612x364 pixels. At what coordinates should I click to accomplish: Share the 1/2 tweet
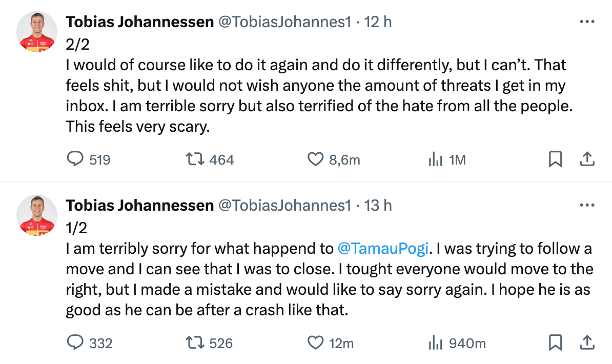tap(586, 342)
